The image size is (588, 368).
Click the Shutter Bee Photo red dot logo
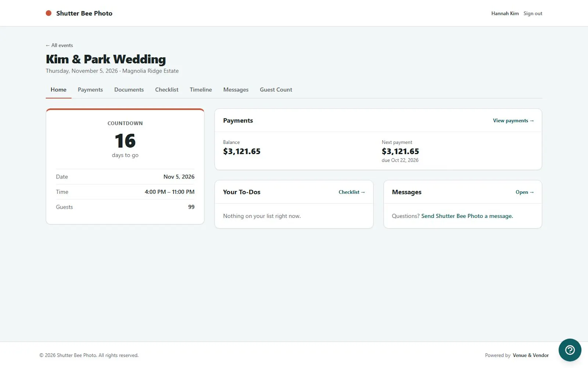click(49, 13)
